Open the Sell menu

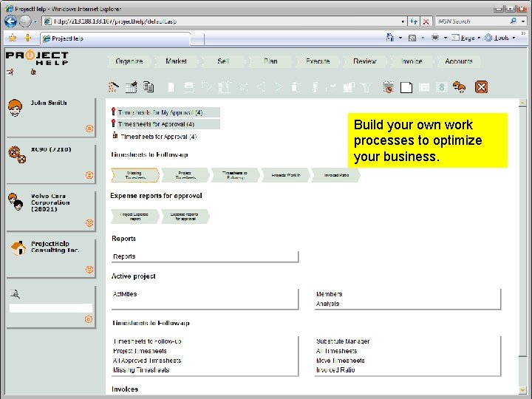click(223, 61)
